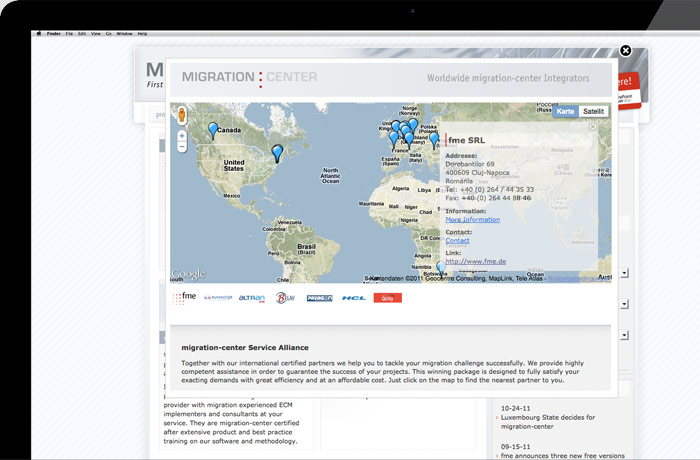The height and width of the screenshot is (460, 700).
Task: Open the Help menu
Action: pos(142,33)
